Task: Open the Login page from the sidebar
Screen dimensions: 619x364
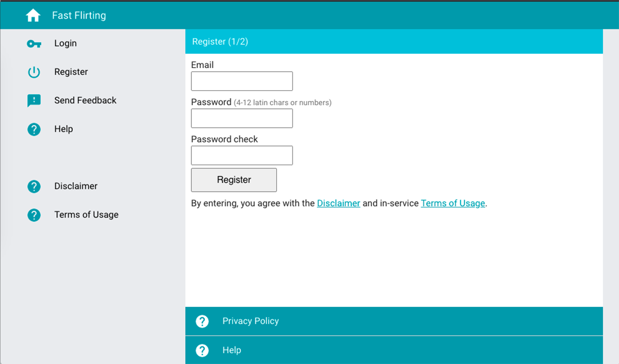Action: point(66,44)
